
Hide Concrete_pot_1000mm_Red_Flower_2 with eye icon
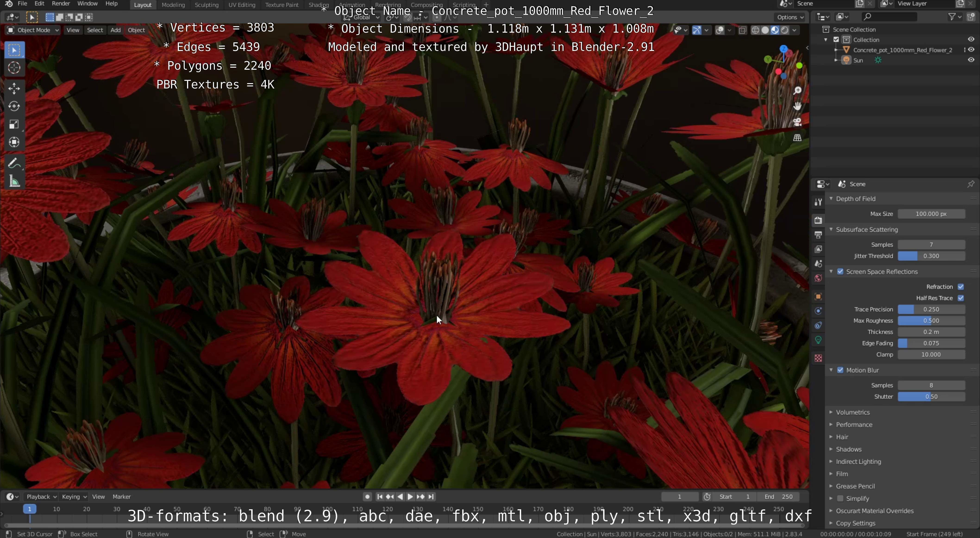click(971, 50)
